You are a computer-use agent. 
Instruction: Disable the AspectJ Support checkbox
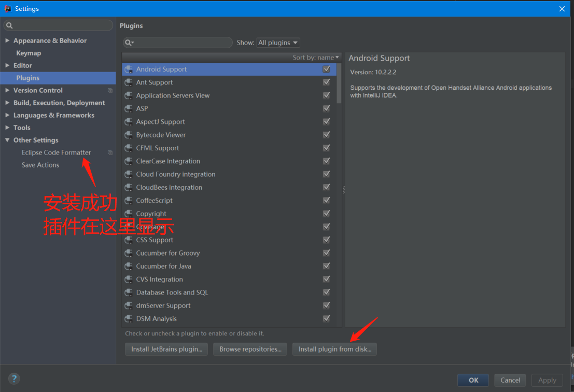(327, 122)
